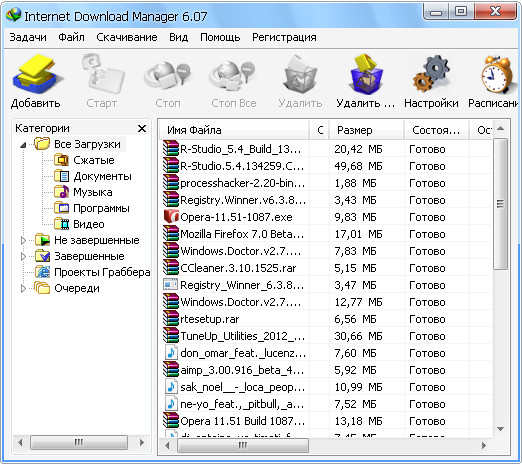Click the download list horizontal scrollbar thumb
The height and width of the screenshot is (464, 522).
pos(243,445)
